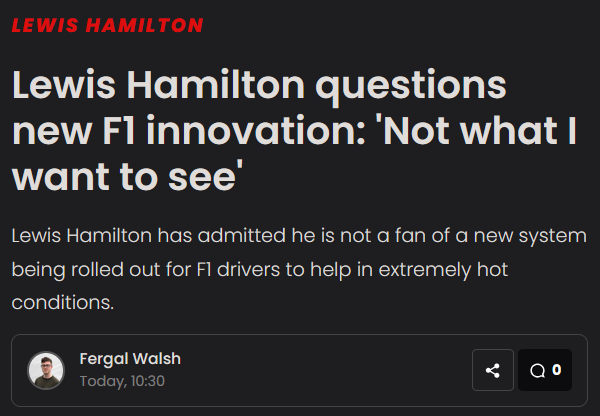Click the comment count number 0
Image resolution: width=600 pixels, height=416 pixels.
(557, 370)
